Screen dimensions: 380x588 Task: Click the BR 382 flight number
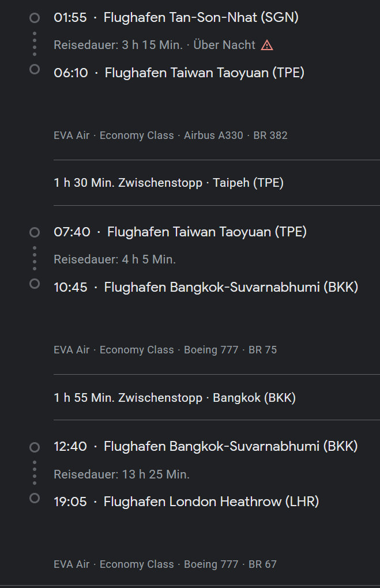[270, 135]
